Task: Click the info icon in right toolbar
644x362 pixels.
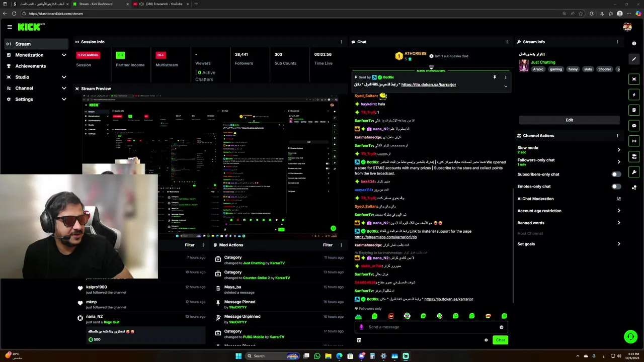Action: click(634, 44)
